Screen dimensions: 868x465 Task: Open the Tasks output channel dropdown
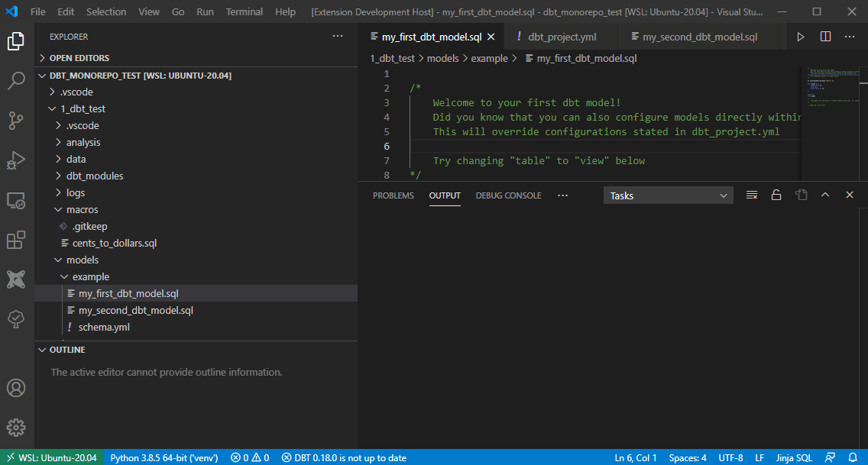coord(668,195)
